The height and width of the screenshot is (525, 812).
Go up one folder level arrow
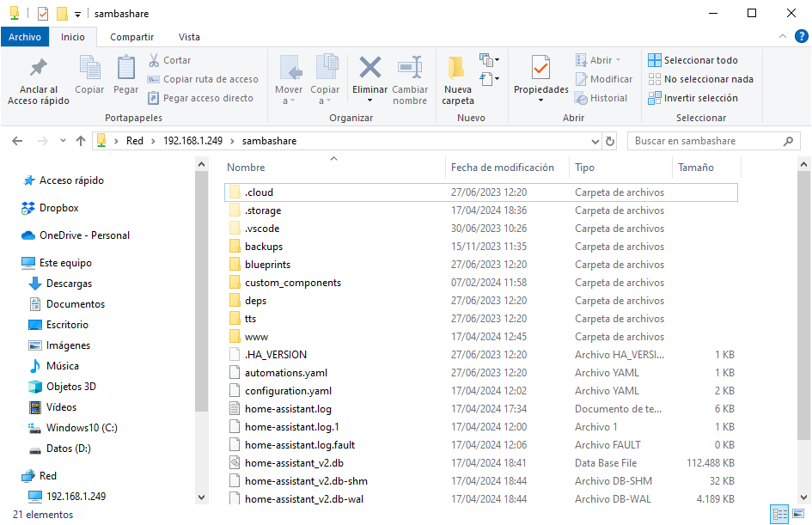coord(80,141)
